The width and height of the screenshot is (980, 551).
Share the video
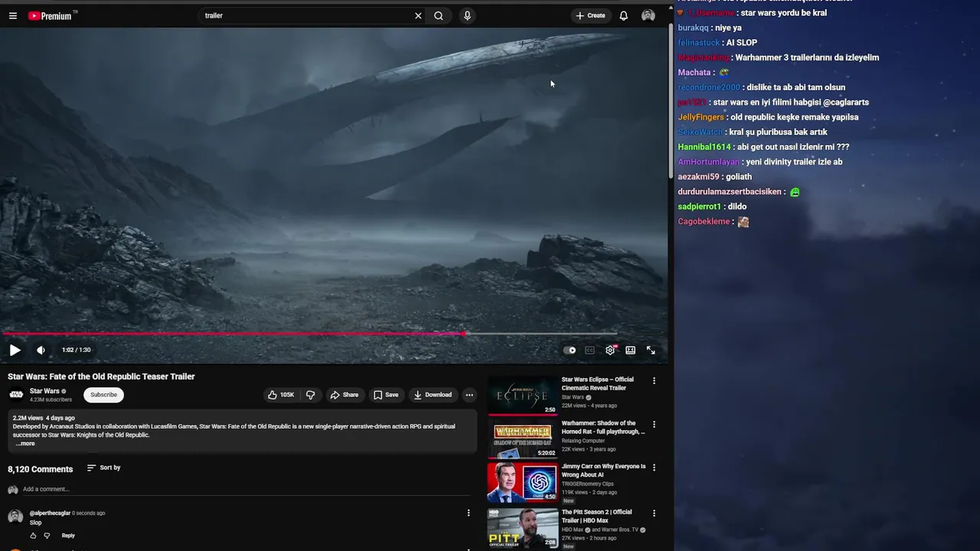(x=345, y=395)
